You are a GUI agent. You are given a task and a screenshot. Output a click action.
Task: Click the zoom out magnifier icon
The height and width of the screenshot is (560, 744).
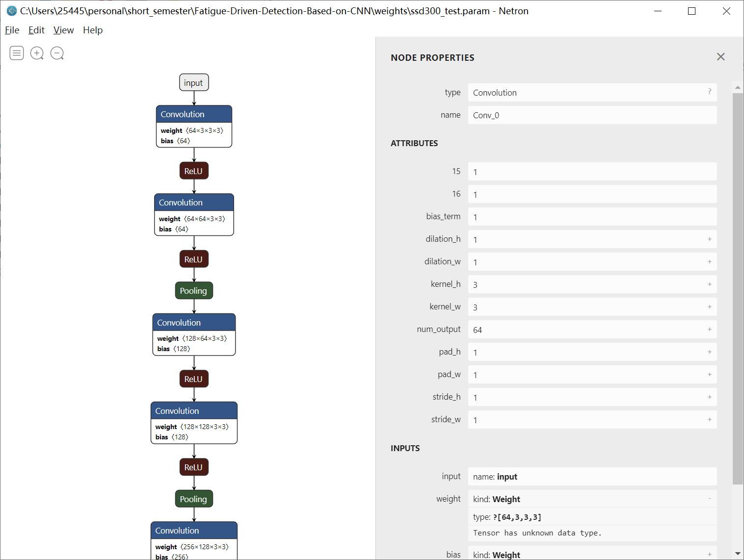(57, 53)
